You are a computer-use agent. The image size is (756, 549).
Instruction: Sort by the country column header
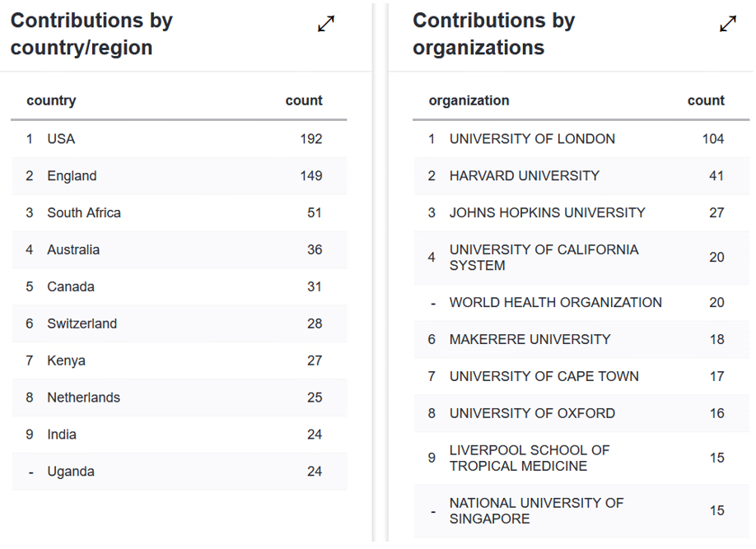point(51,100)
